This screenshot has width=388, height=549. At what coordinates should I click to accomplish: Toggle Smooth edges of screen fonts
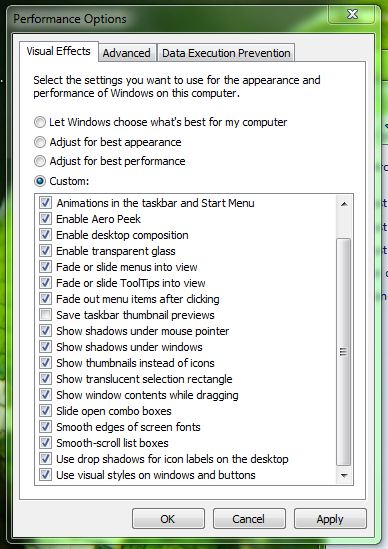pos(45,427)
